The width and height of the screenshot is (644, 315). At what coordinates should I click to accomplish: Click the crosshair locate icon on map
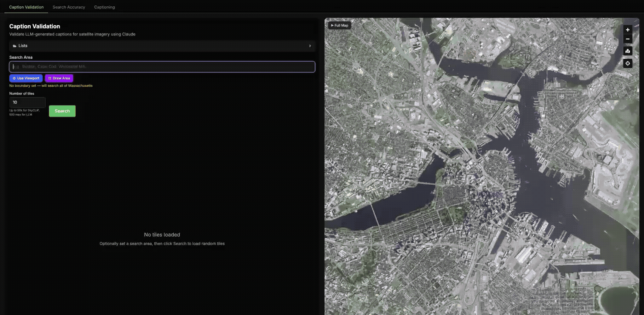pos(627,63)
